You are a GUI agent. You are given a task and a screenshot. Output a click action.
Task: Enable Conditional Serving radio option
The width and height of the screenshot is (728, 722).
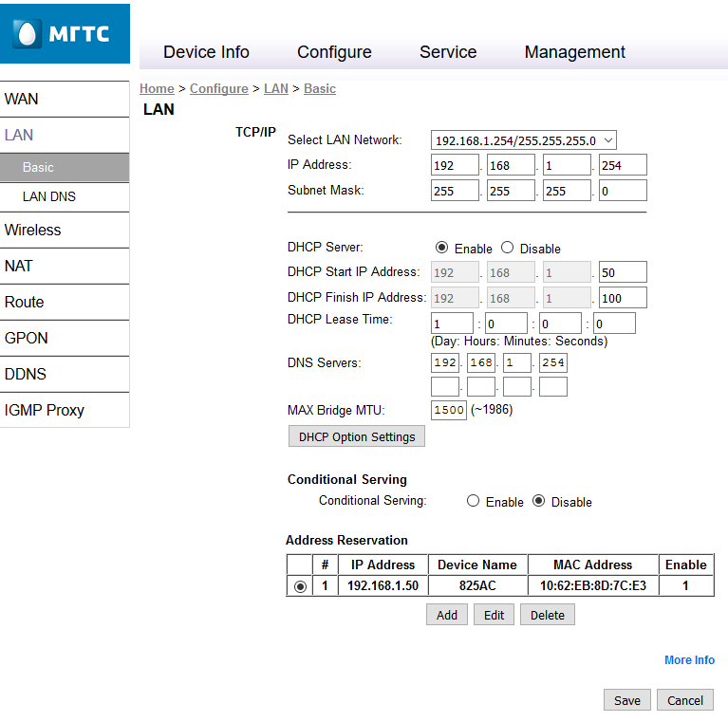473,501
